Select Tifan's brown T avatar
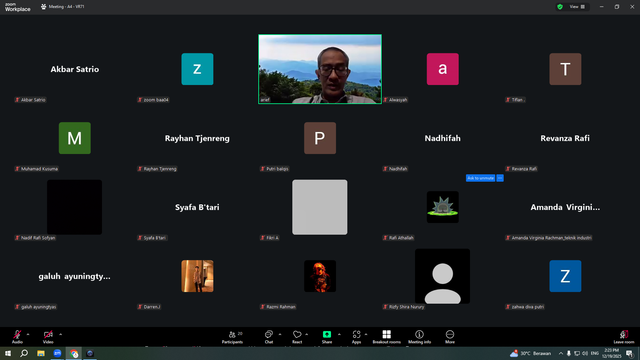 565,69
